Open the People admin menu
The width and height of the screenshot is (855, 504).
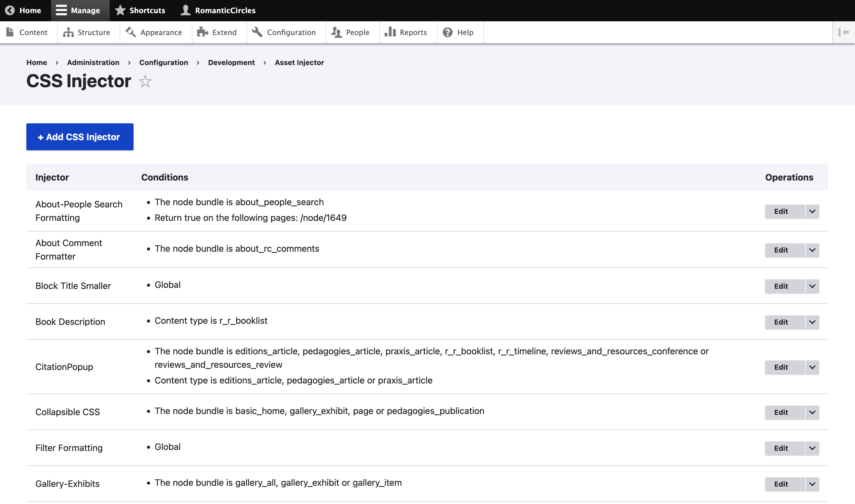pos(352,32)
